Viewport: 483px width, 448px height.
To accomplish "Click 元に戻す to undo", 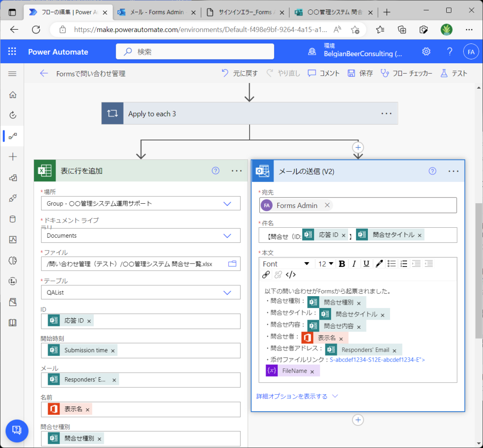I will [239, 73].
